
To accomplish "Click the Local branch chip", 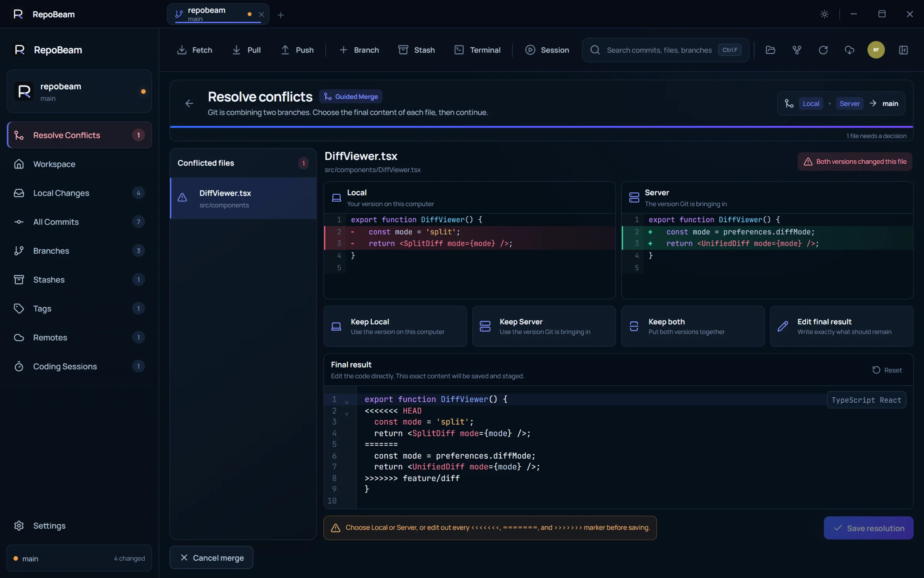I will point(811,103).
